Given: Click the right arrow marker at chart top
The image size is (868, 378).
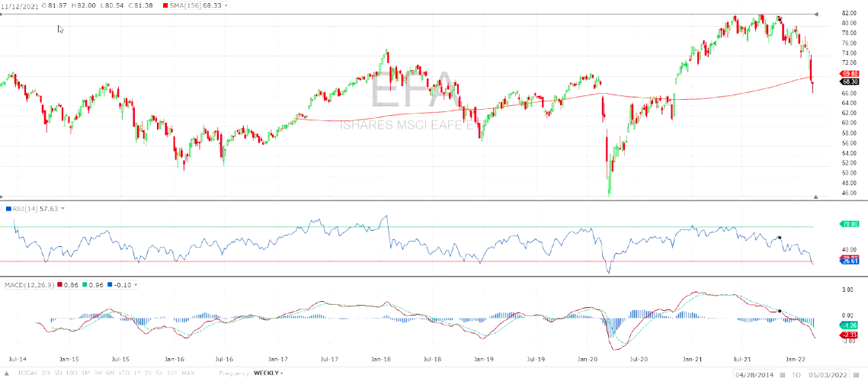Looking at the screenshot, I should pos(816,14).
